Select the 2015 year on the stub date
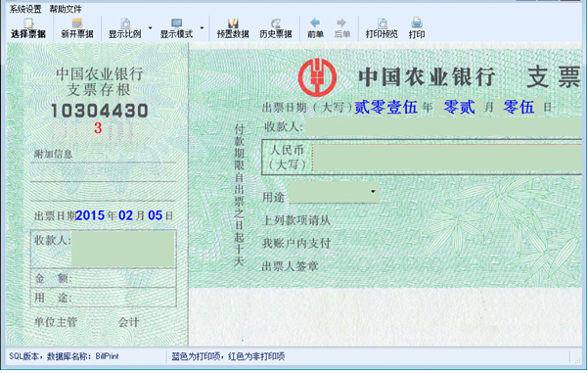The width and height of the screenshot is (588, 373). pyautogui.click(x=90, y=215)
